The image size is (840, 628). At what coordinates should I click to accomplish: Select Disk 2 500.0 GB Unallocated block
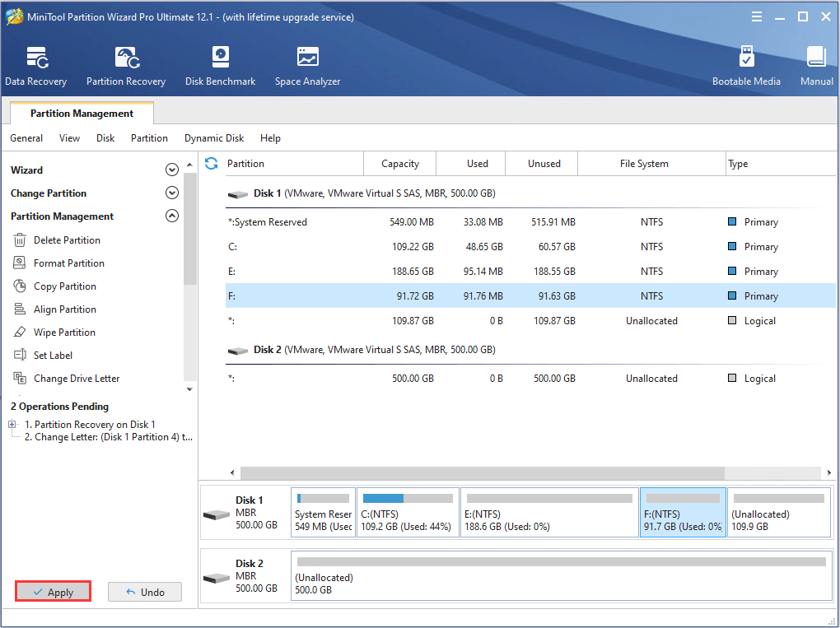click(x=561, y=575)
